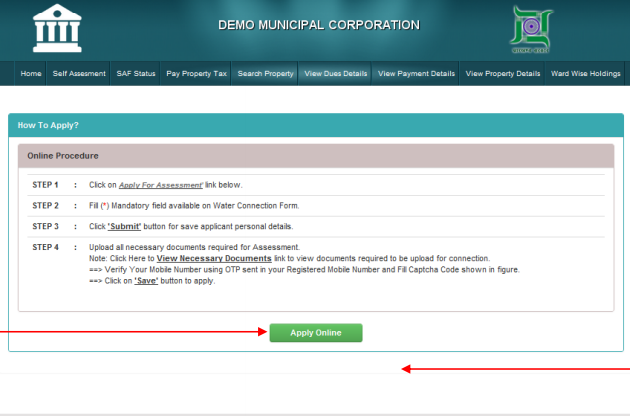The width and height of the screenshot is (630, 416).
Task: Open View Payment Details menu
Action: coord(416,74)
